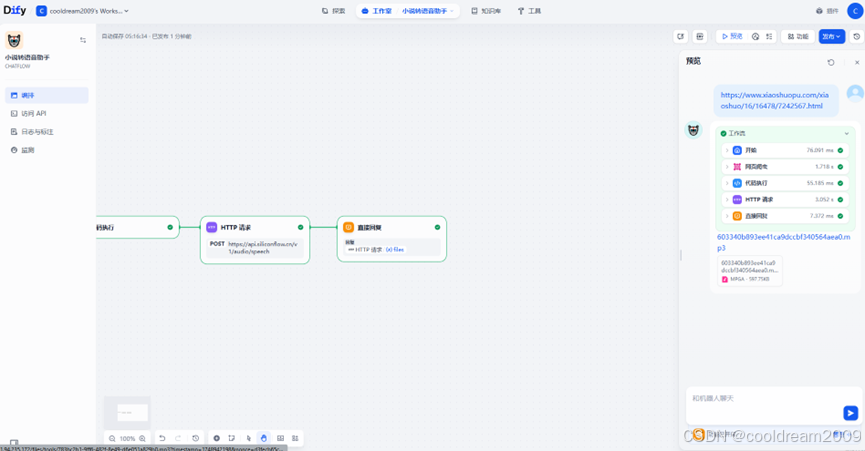Open the 小说转语音助手 app switcher dropdown

(428, 11)
